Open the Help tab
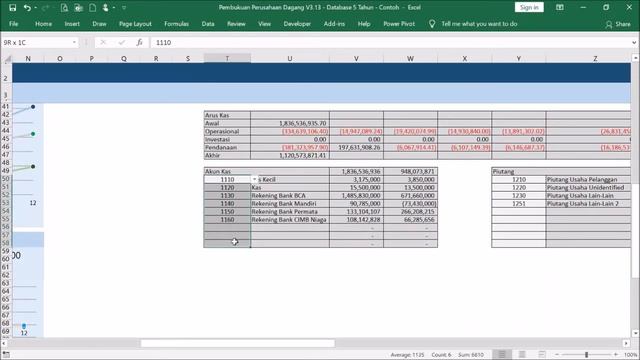Image resolution: width=640 pixels, height=360 pixels. (x=364, y=24)
